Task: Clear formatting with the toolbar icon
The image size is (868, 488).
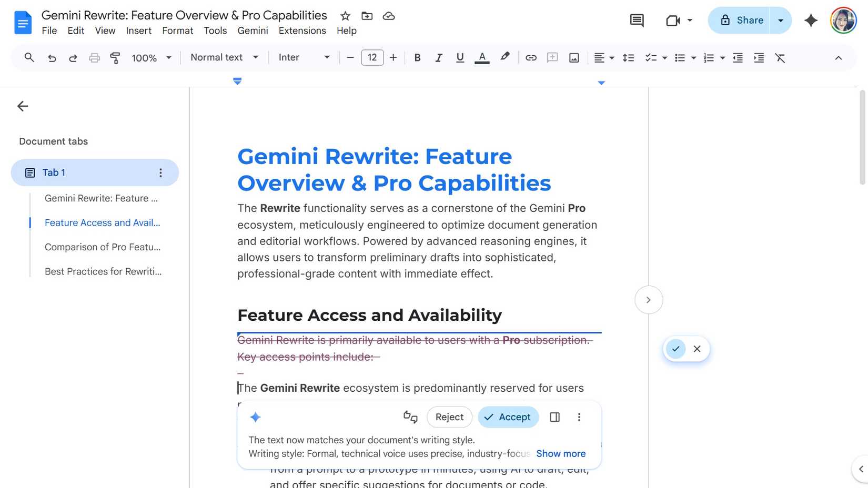Action: [780, 58]
